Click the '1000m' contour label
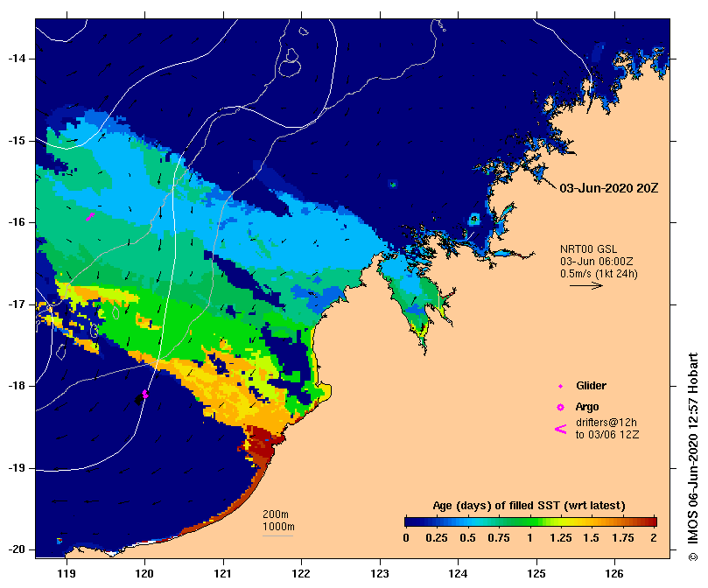 tap(278, 527)
